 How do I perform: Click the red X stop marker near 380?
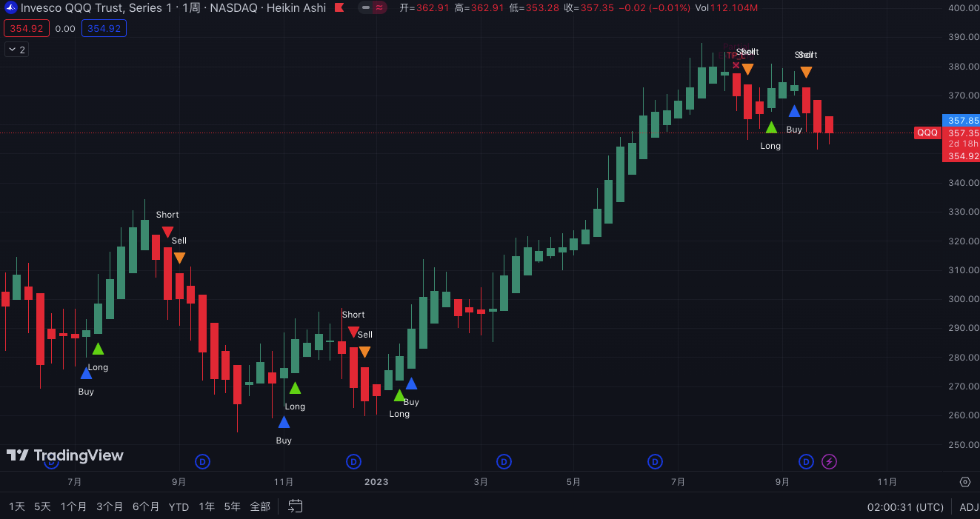coord(736,65)
